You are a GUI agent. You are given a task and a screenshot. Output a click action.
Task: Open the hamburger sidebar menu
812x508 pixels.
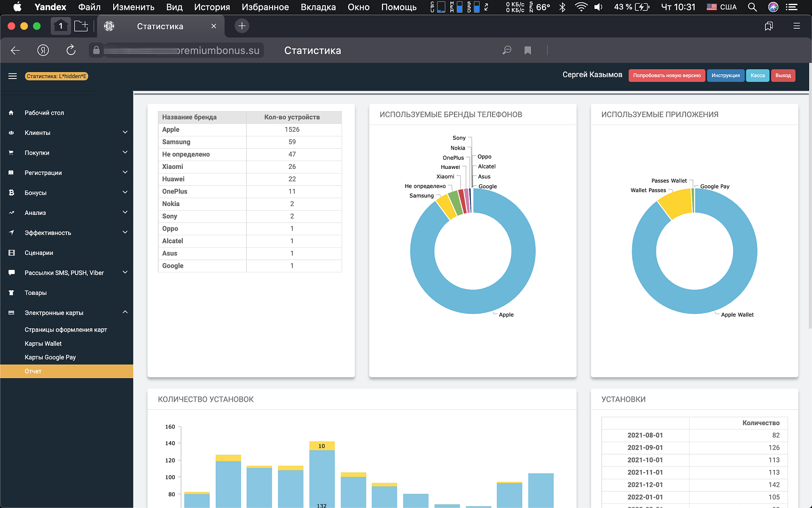pyautogui.click(x=13, y=76)
